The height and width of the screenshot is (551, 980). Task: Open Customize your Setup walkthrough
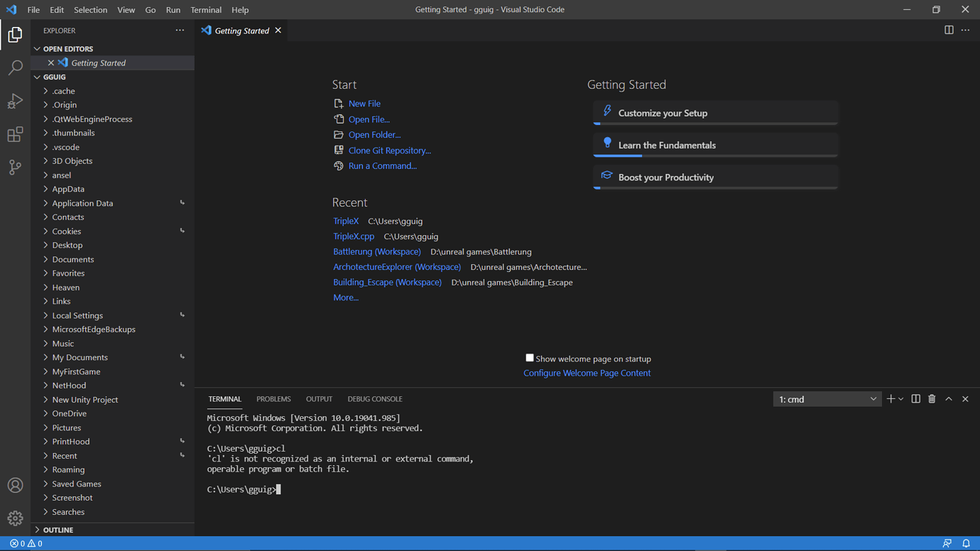pos(715,113)
